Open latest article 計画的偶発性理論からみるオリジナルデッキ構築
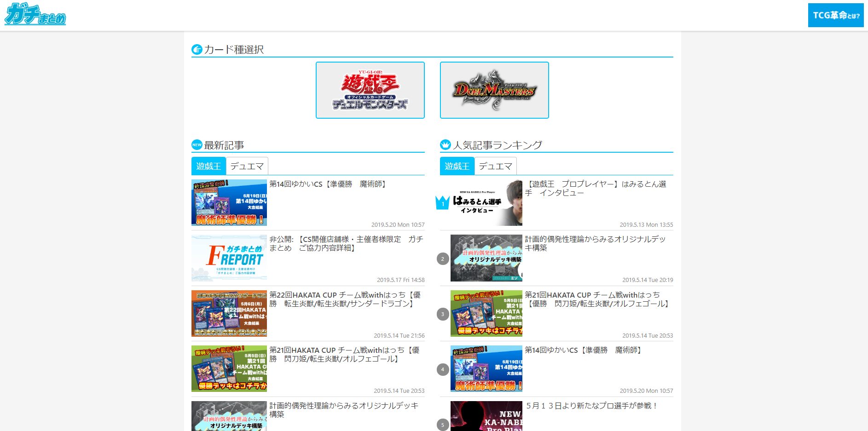Screen dimensions: 868x431 coord(344,410)
